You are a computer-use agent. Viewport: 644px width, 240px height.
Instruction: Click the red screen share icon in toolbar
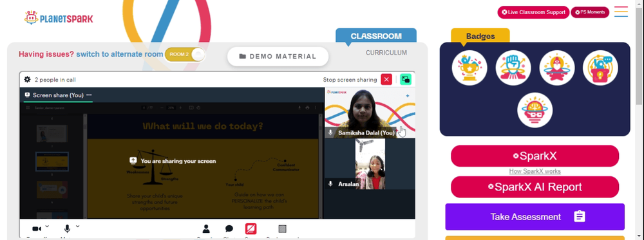coord(251,228)
